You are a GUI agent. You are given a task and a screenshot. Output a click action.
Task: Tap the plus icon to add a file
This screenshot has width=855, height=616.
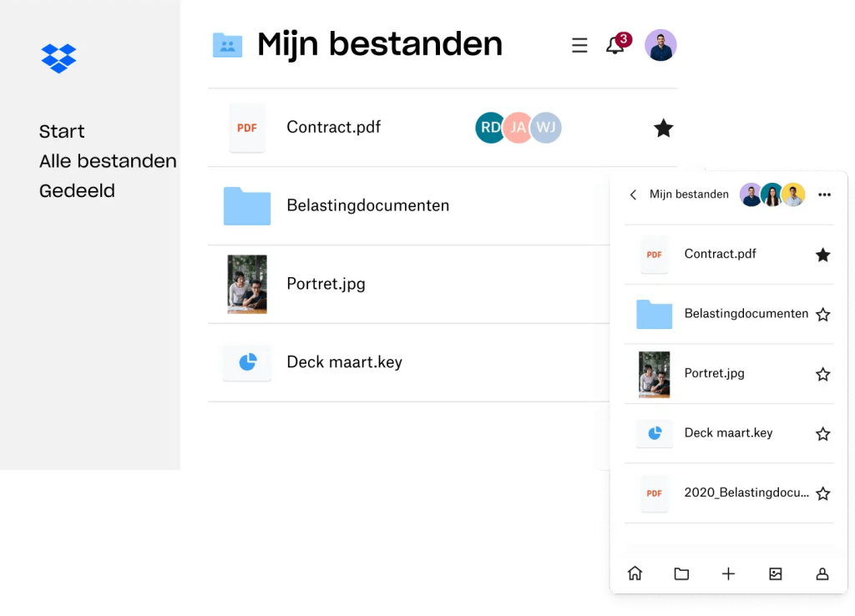[728, 573]
